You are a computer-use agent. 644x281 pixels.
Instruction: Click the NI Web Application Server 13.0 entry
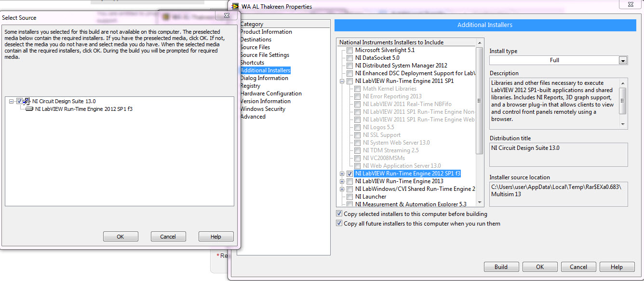[x=402, y=166]
